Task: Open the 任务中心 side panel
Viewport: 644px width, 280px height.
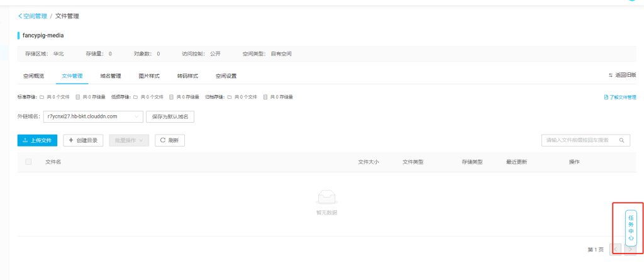Action: (631, 228)
